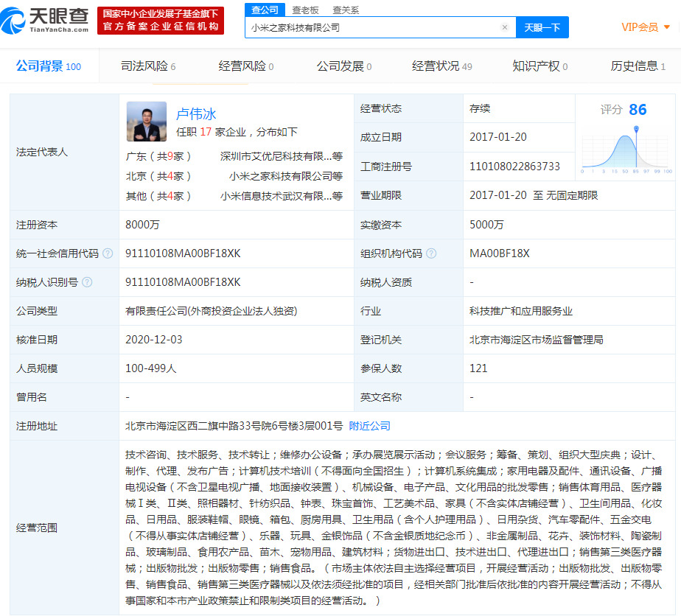The width and height of the screenshot is (681, 616).
Task: Expand the VIP会员 dropdown arrow
Action: point(667,27)
